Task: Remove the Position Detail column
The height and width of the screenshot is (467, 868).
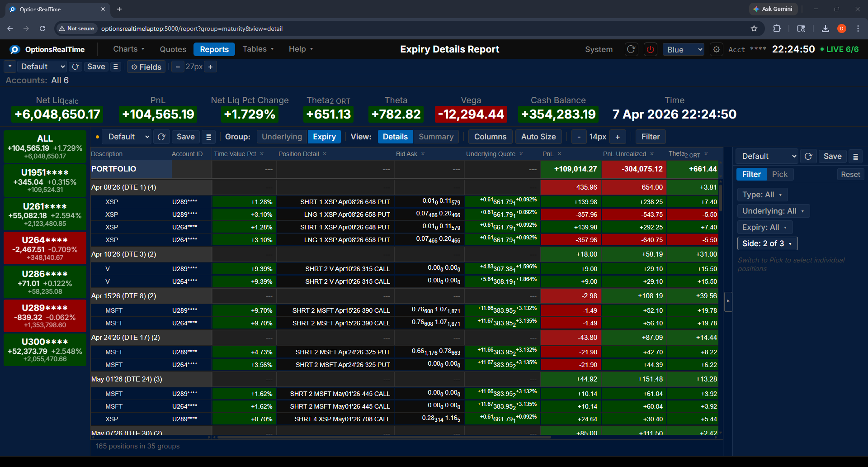Action: coord(325,154)
